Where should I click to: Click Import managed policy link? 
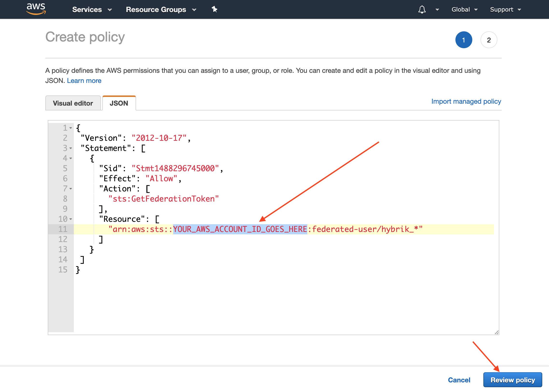[x=466, y=101]
